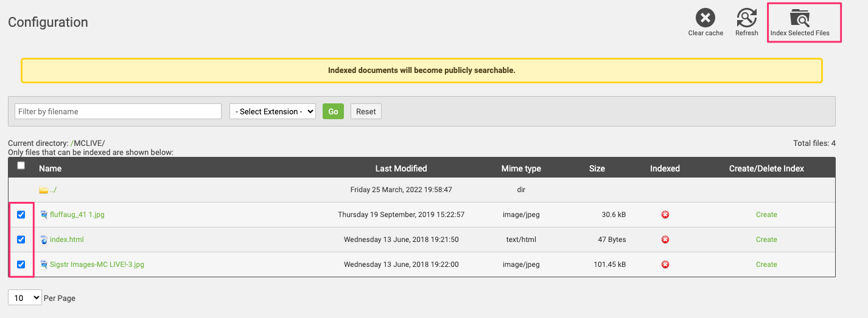Click the green Go button
This screenshot has height=318, width=868.
[x=333, y=111]
